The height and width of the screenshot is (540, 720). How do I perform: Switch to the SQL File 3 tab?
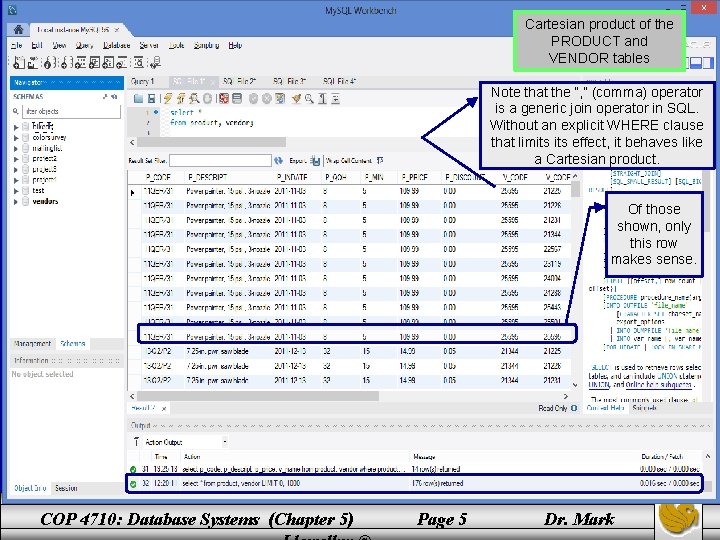click(x=289, y=81)
